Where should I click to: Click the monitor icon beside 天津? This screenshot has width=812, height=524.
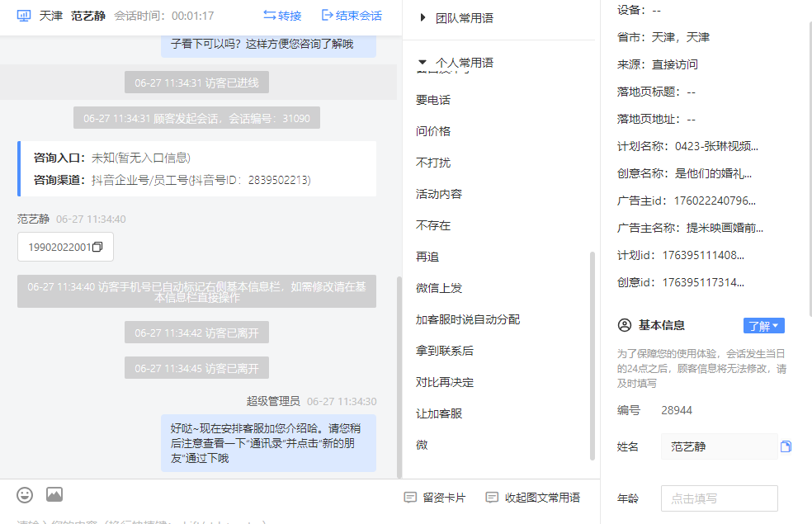[24, 16]
